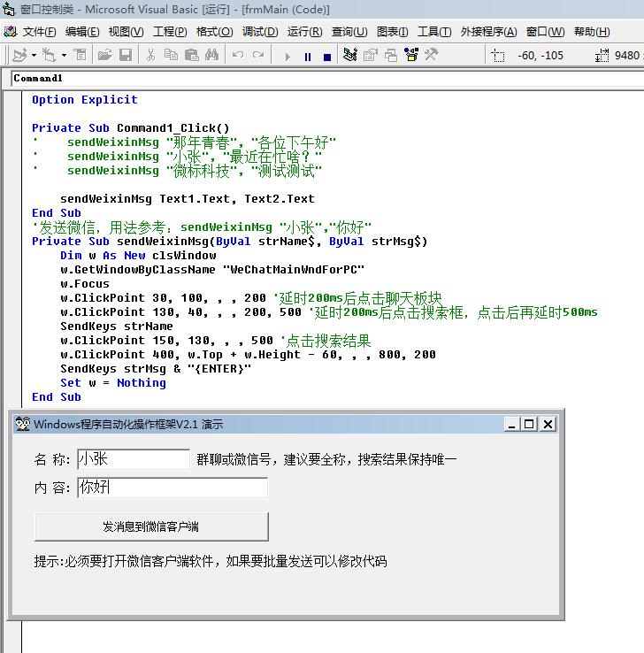Click the Paste clipboard icon
The height and width of the screenshot is (653, 644).
click(191, 55)
